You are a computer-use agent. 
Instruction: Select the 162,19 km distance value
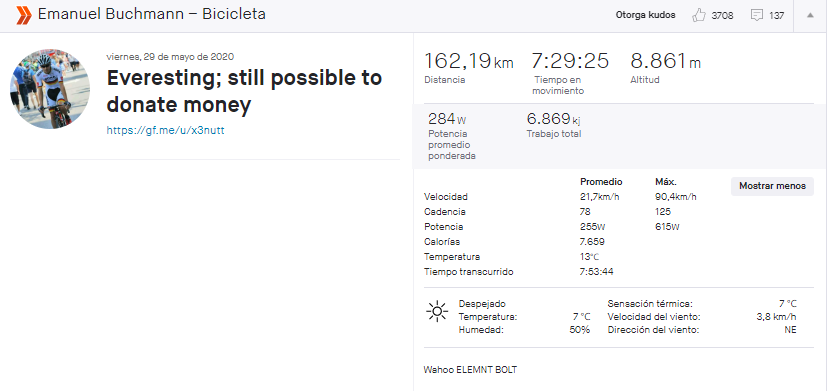pos(469,61)
